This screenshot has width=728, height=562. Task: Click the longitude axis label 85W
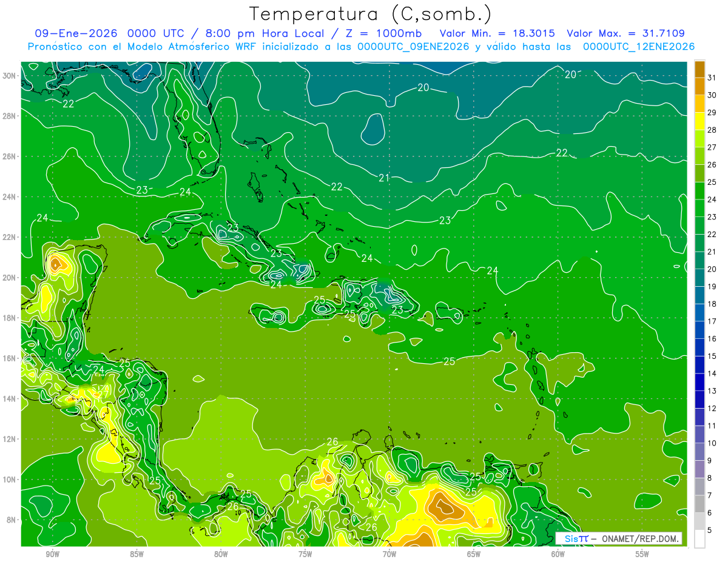(137, 554)
